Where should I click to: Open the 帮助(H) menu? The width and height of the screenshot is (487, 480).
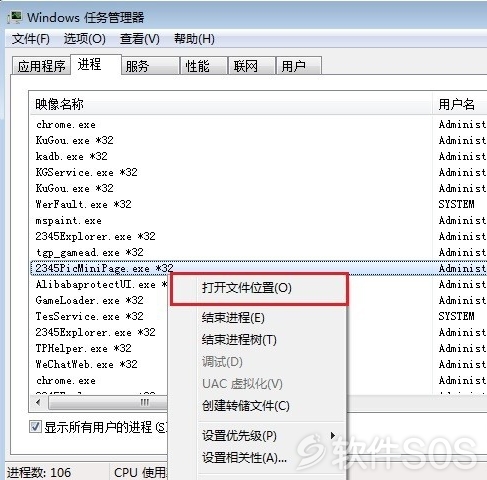194,39
